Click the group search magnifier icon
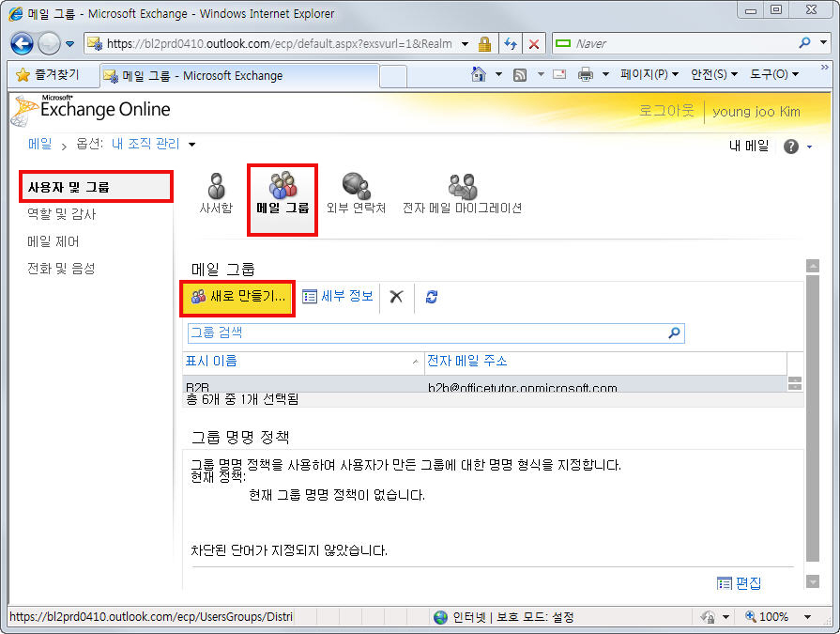The height and width of the screenshot is (634, 840). click(675, 332)
